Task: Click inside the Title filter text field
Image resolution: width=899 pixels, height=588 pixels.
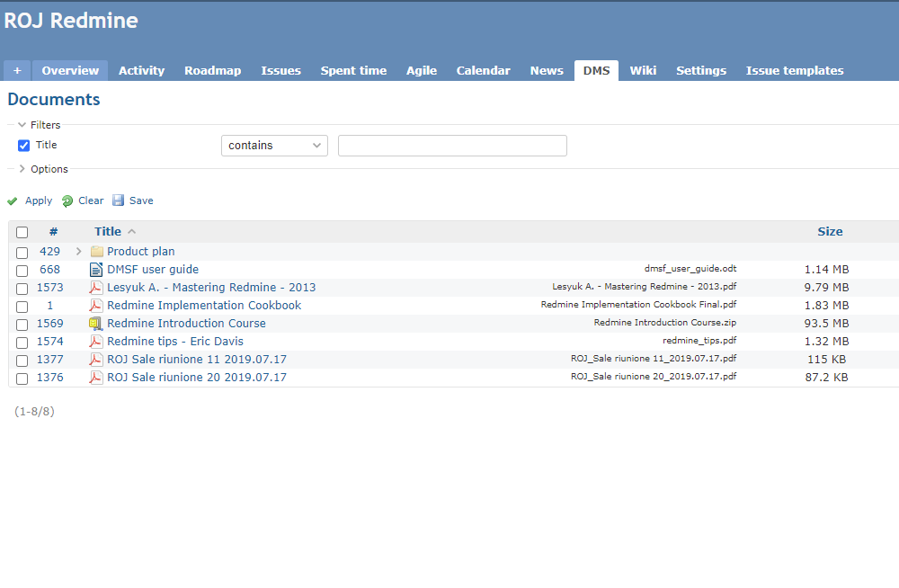Action: point(452,145)
